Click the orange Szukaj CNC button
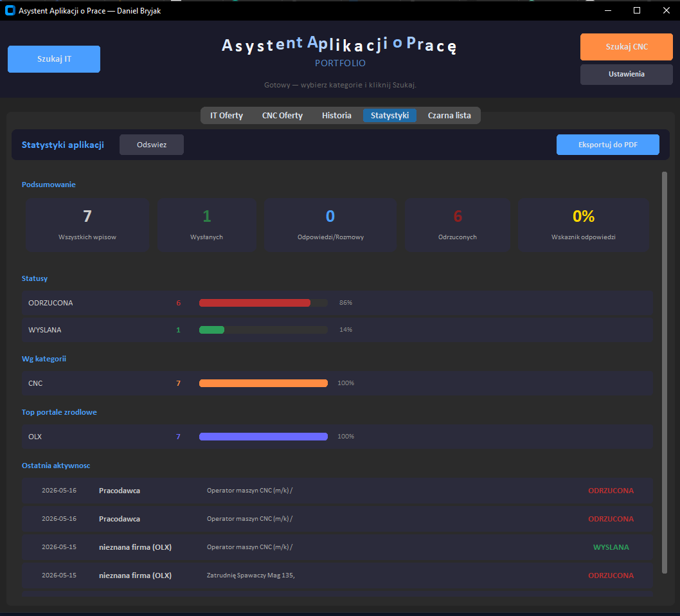The width and height of the screenshot is (680, 616). click(x=626, y=47)
